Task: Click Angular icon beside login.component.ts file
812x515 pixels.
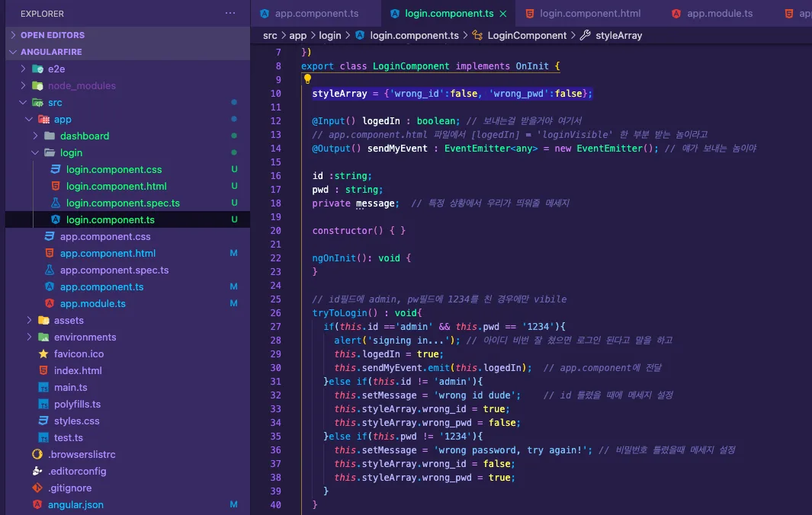Action: (56, 219)
